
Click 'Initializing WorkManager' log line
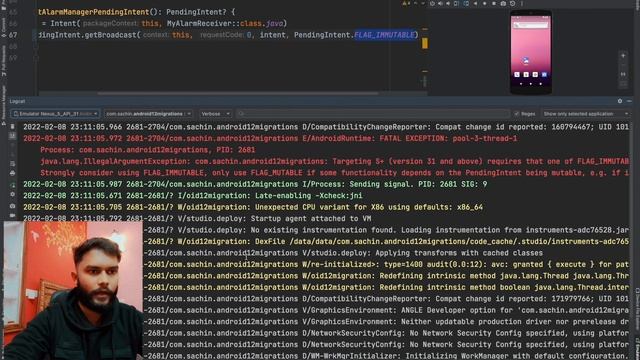pyautogui.click(x=386, y=356)
